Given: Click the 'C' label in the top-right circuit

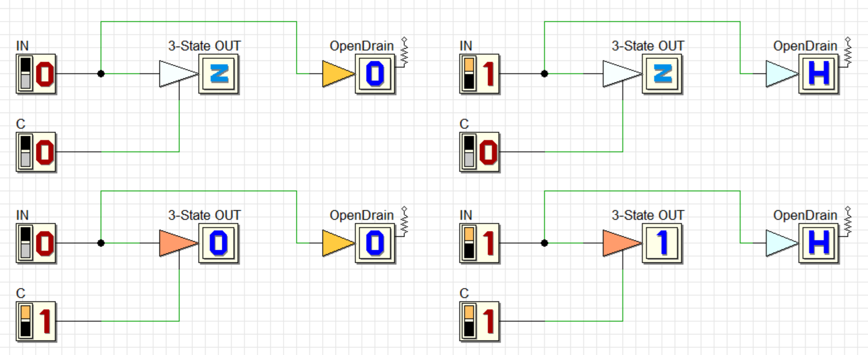Looking at the screenshot, I should pos(464,124).
